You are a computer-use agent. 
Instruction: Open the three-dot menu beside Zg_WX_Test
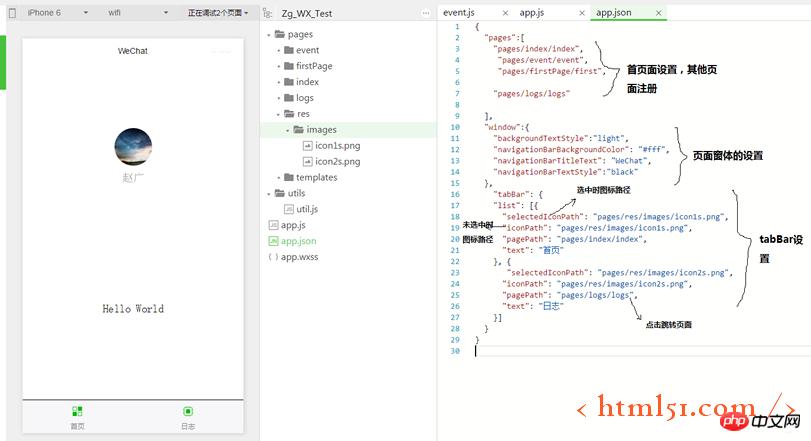[x=423, y=13]
